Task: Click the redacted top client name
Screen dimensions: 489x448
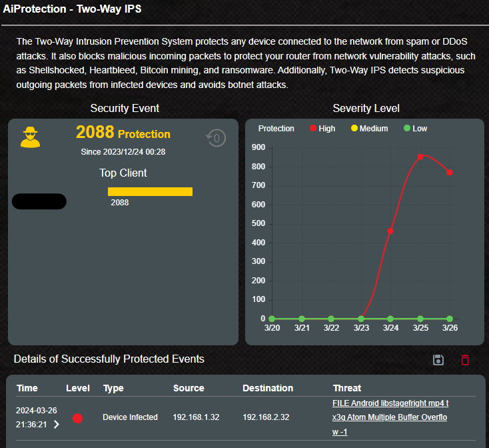Action: [x=39, y=201]
